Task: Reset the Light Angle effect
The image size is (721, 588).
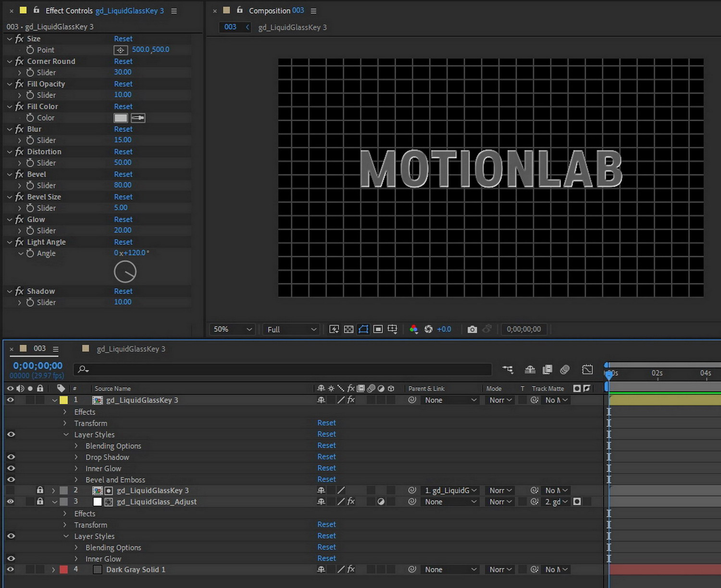Action: point(123,242)
